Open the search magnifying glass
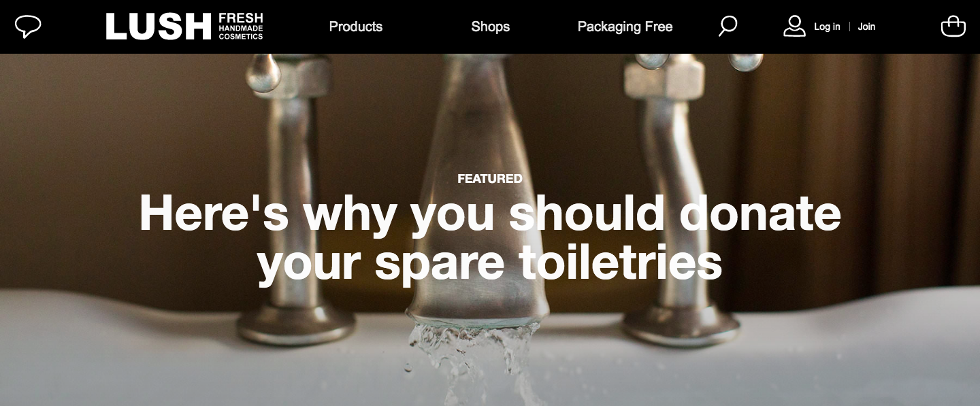The height and width of the screenshot is (406, 980). tap(728, 27)
